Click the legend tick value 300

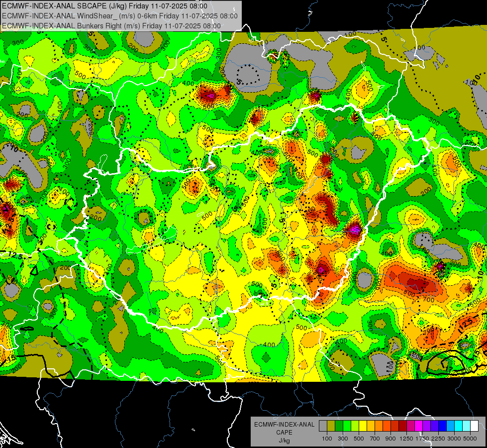(343, 439)
